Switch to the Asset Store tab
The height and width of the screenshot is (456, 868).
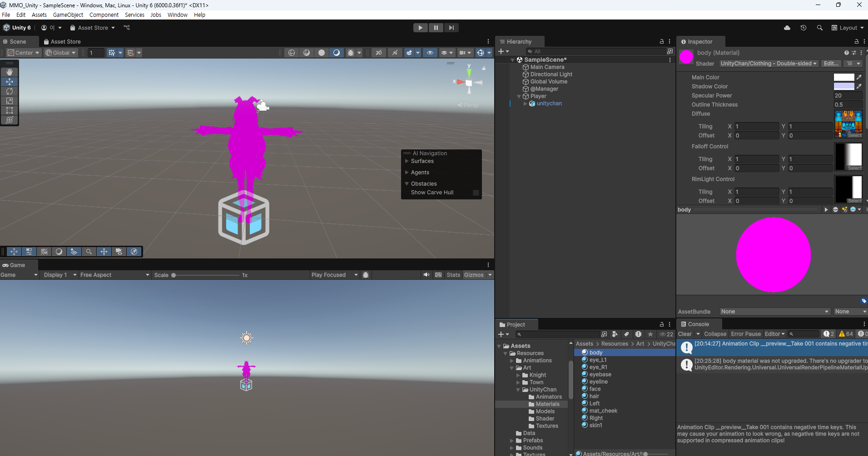(62, 41)
